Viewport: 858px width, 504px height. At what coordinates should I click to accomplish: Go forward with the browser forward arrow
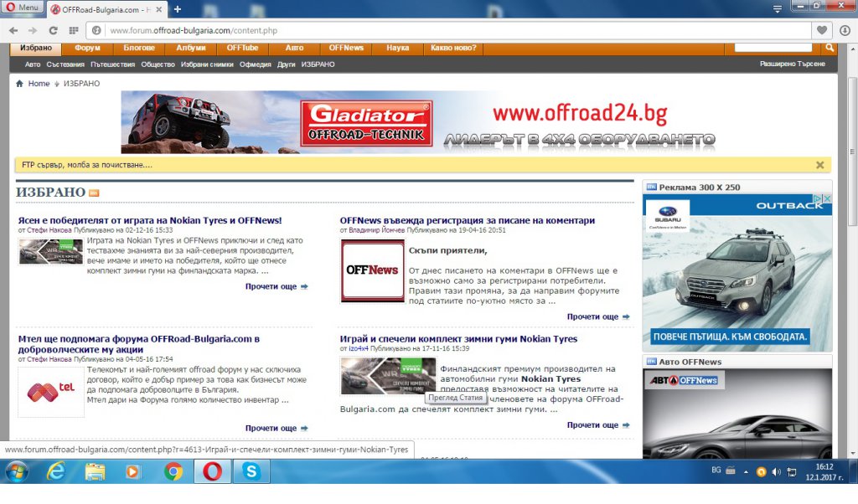tap(33, 31)
